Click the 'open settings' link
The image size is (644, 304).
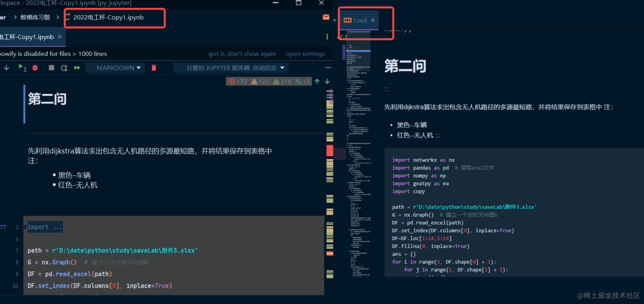pos(305,54)
